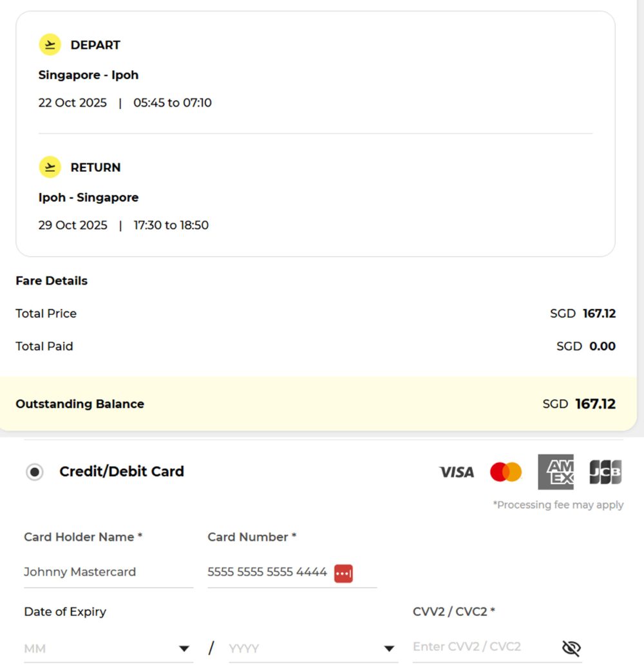Screen dimensions: 644x672
Task: Select the Credit/Debit Card radio button
Action: (35, 472)
